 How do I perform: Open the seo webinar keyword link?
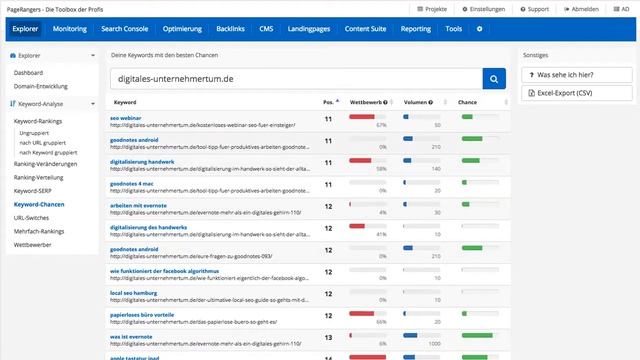pos(125,118)
